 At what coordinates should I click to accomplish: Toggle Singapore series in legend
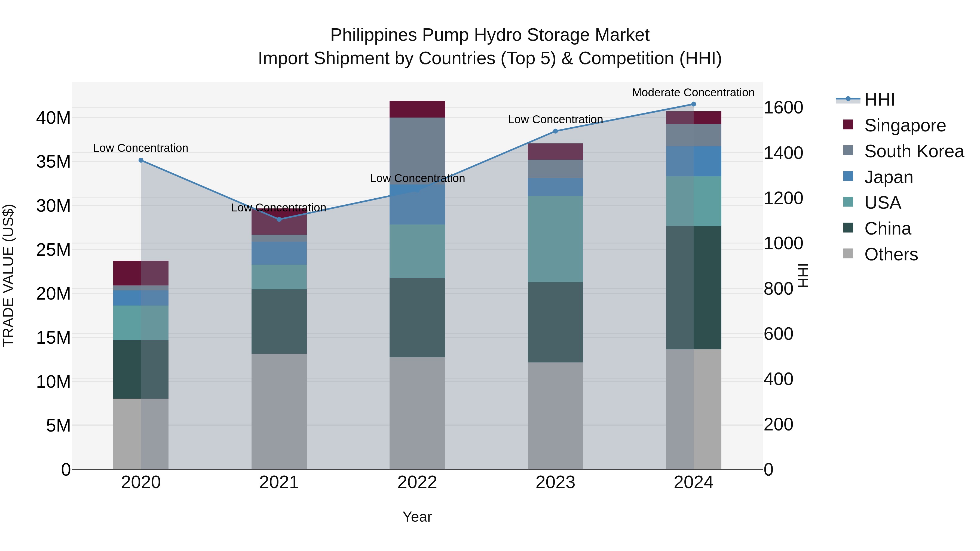895,125
